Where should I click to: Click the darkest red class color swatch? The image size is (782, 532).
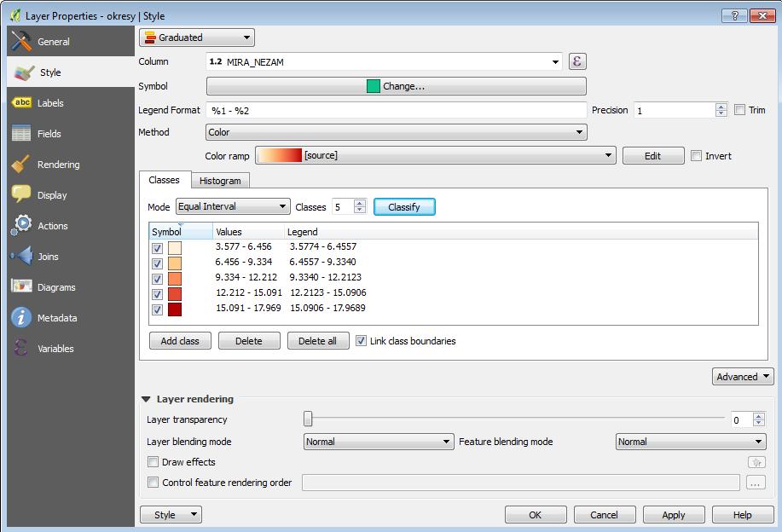click(175, 309)
